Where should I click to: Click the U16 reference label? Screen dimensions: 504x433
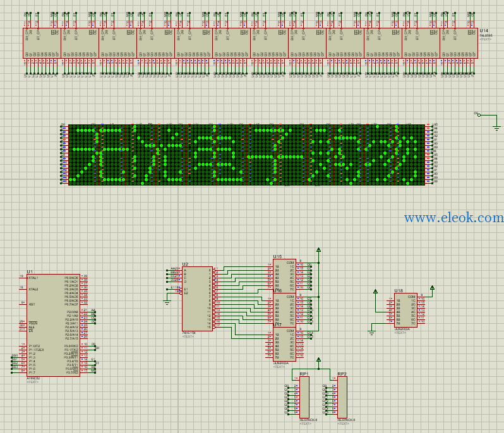[x=277, y=291]
